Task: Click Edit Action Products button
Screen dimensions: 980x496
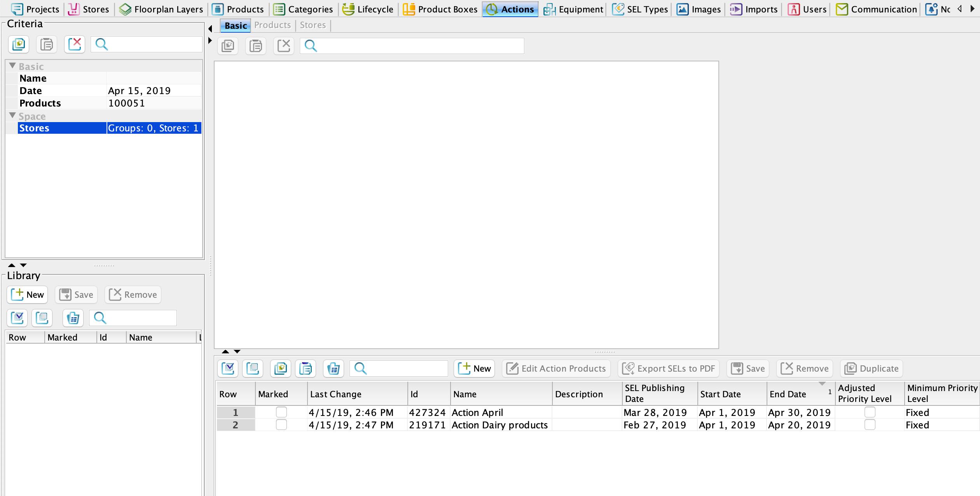Action: 556,368
